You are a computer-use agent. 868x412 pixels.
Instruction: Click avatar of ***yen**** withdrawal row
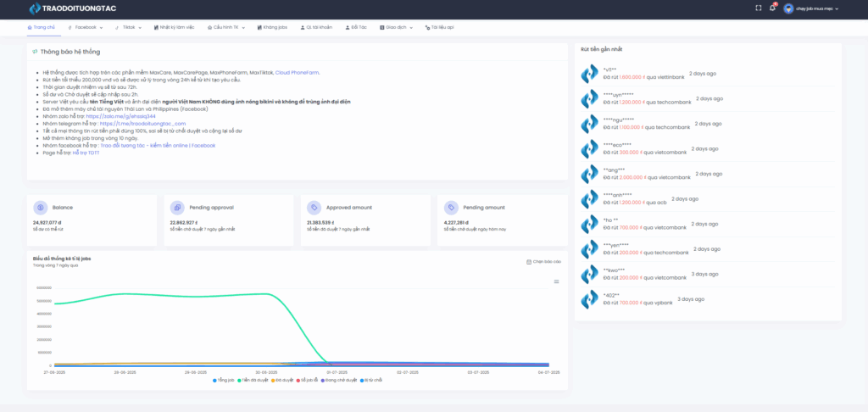pyautogui.click(x=590, y=249)
